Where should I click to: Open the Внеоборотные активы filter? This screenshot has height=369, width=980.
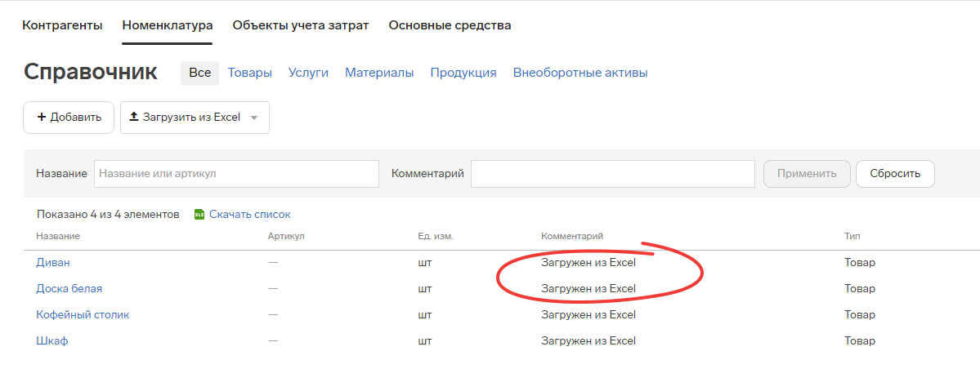coord(580,73)
